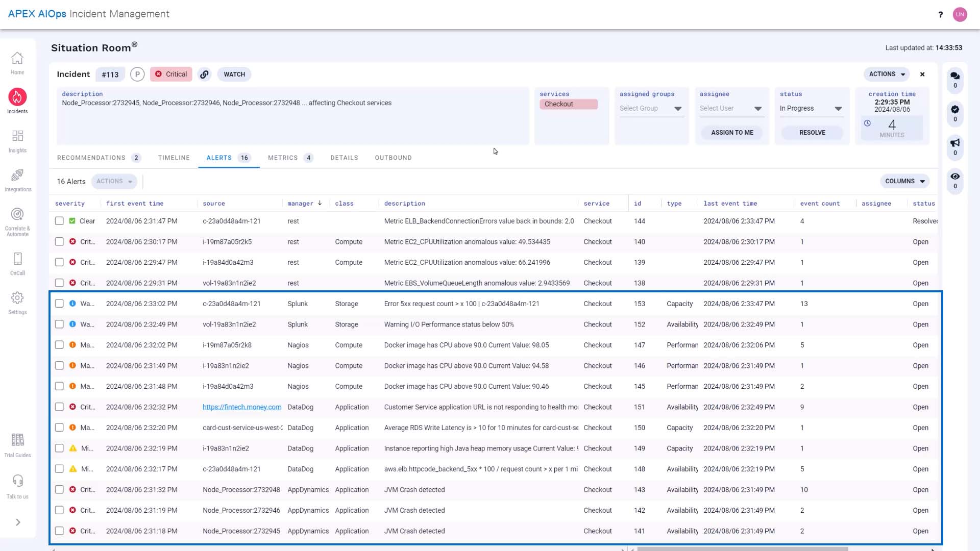The height and width of the screenshot is (551, 980).
Task: Open Trial Guides books icon
Action: click(17, 440)
